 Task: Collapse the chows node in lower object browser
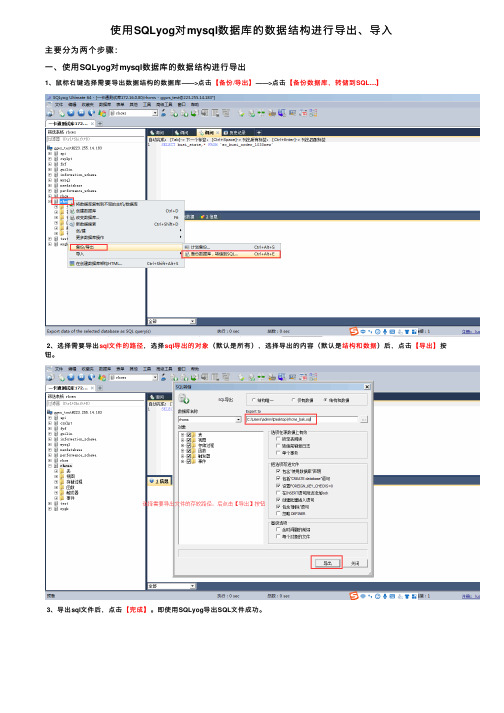tap(50, 466)
